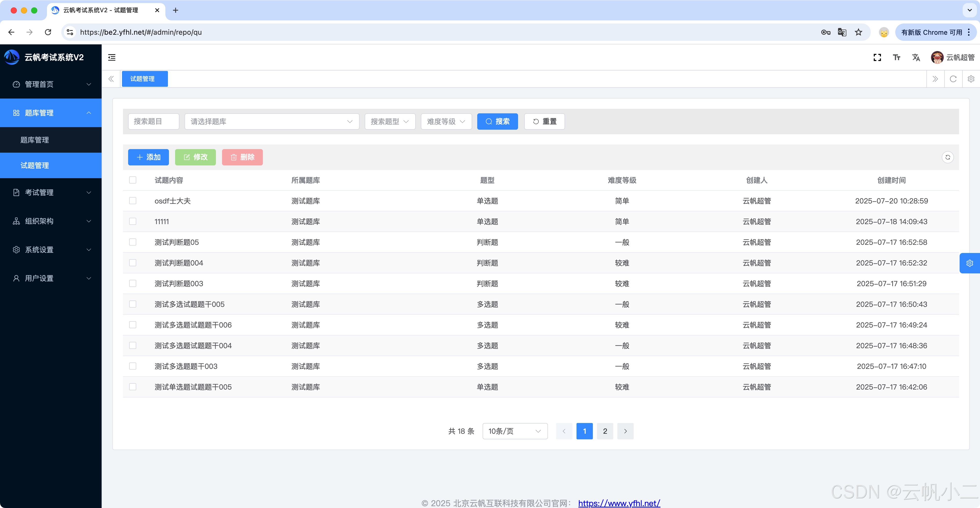Bookmark this page with the star icon
This screenshot has width=980, height=508.
click(x=858, y=32)
